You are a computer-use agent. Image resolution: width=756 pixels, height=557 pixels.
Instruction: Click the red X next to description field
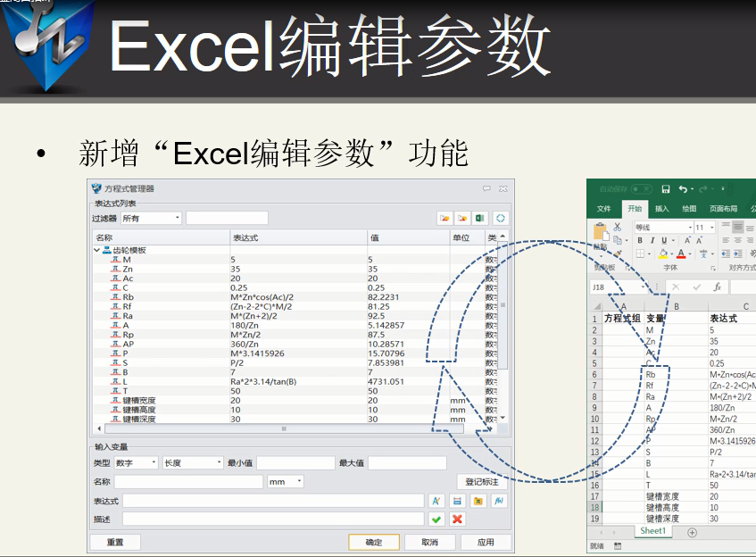point(457,519)
